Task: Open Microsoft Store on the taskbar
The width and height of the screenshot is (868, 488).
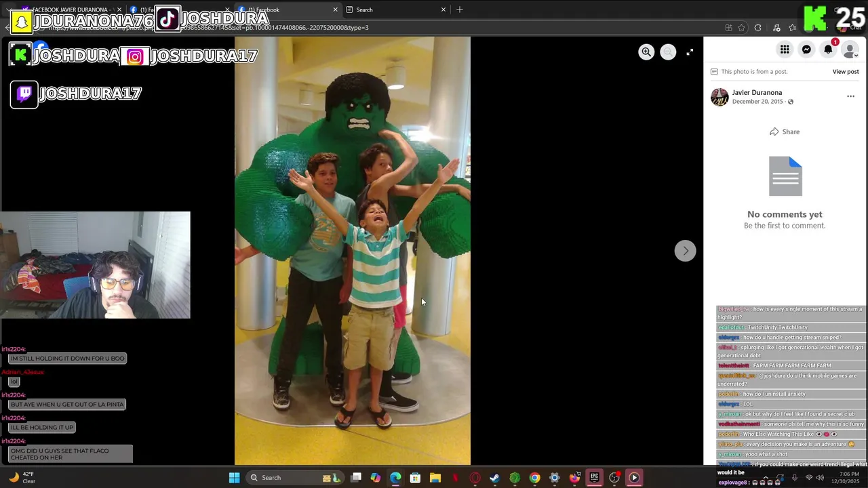Action: [415, 478]
